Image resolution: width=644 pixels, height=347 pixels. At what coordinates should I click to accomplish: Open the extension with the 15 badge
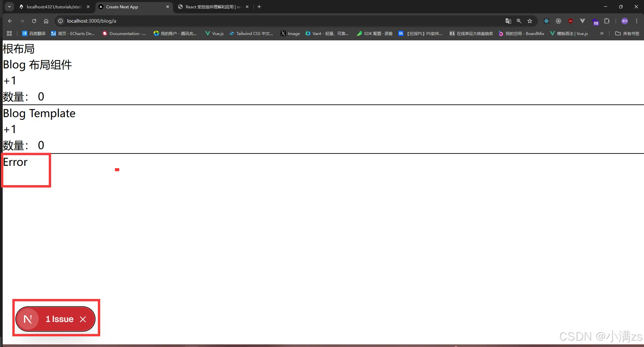tap(596, 21)
